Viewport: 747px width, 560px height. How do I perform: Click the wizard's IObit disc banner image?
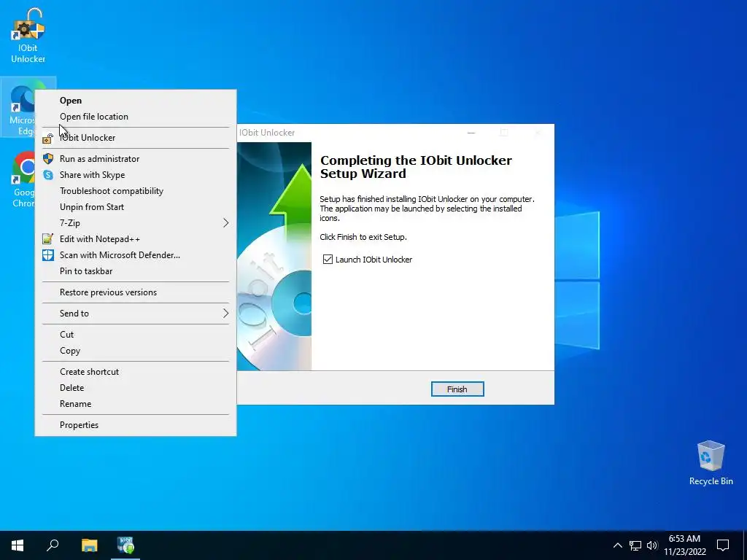[274, 256]
